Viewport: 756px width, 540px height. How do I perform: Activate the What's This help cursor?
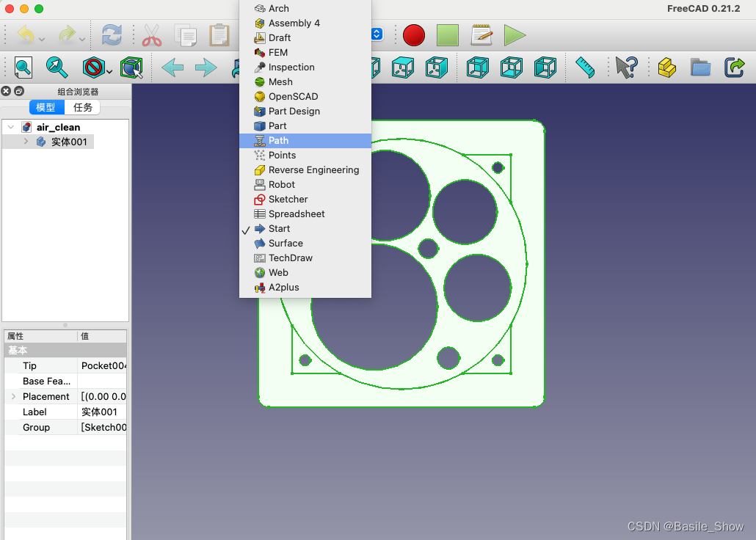click(626, 67)
